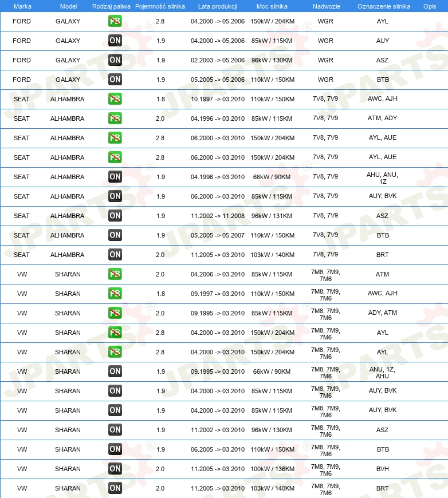Click diesel icon in VW Sharan BVH row
Screen dimensions: 448x498
pyautogui.click(x=115, y=469)
